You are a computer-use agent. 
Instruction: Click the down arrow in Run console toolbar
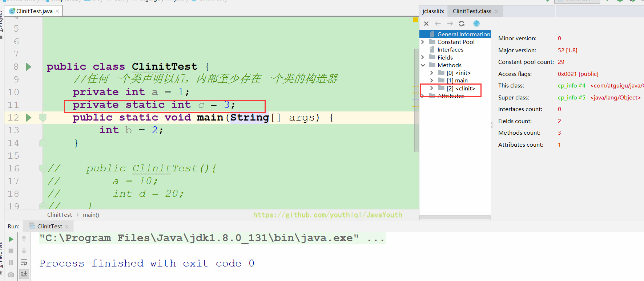point(24,251)
